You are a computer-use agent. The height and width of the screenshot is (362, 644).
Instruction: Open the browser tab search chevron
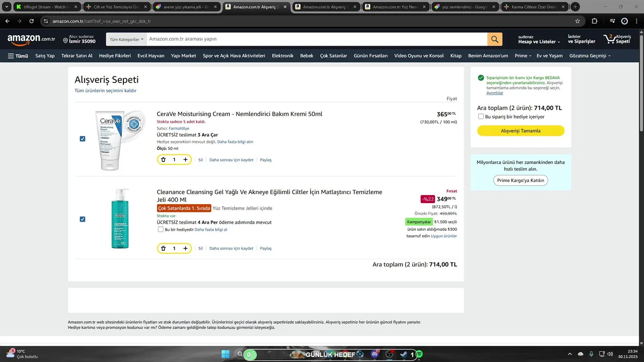point(7,7)
